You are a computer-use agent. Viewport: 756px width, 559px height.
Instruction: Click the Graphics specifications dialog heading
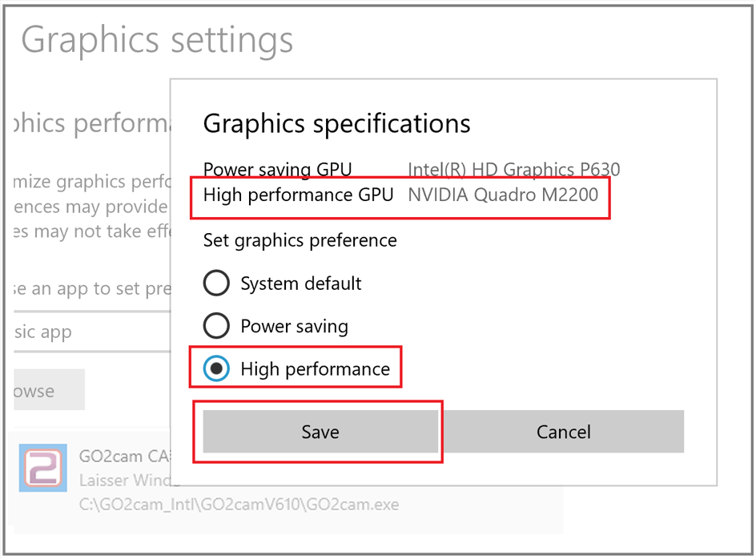pos(336,124)
